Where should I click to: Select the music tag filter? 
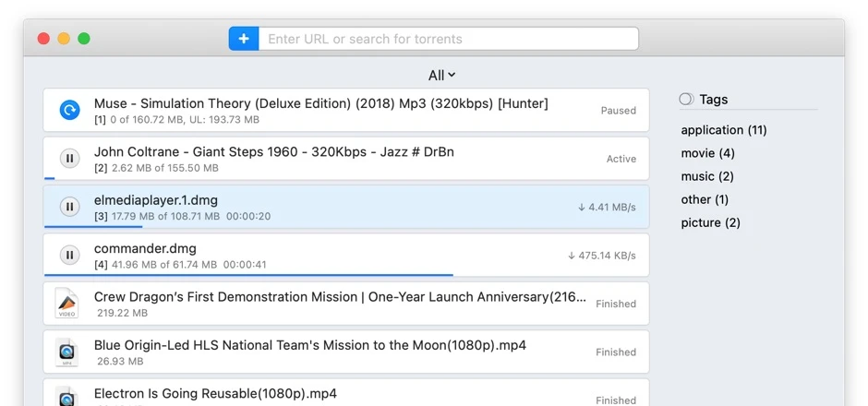pyautogui.click(x=706, y=176)
